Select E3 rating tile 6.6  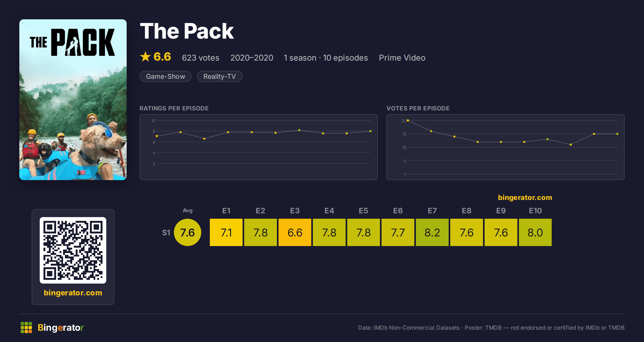pos(295,232)
